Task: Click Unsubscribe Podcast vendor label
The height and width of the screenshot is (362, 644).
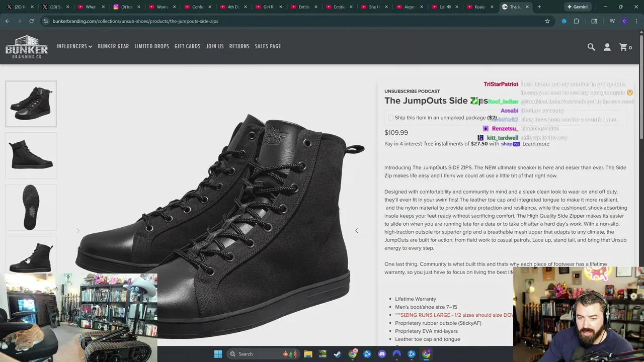Action: pyautogui.click(x=412, y=91)
